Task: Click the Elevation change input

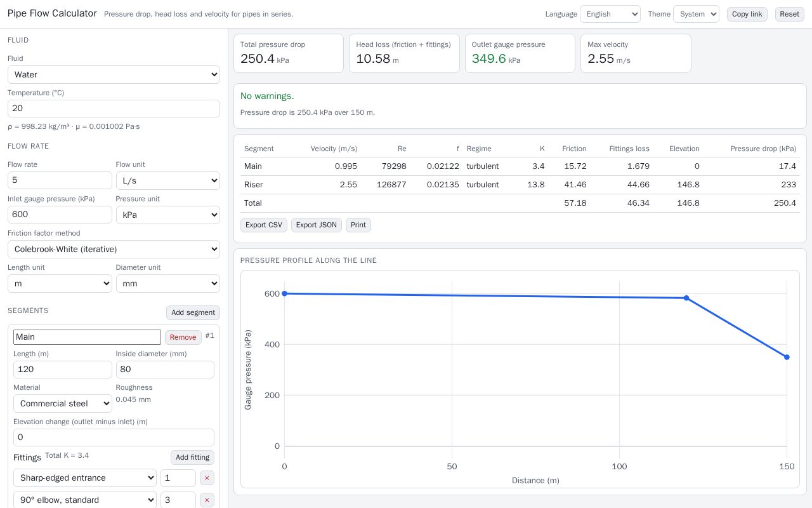Action: pyautogui.click(x=114, y=438)
